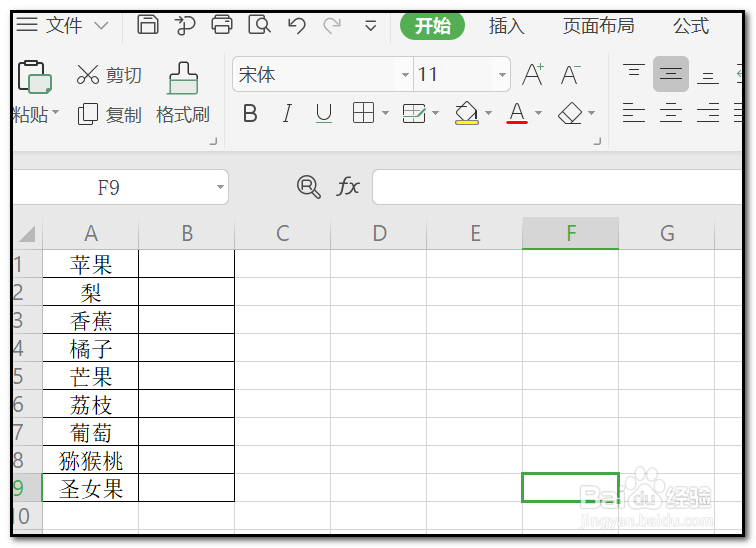Expand the draw border dropdown arrow

pos(435,114)
